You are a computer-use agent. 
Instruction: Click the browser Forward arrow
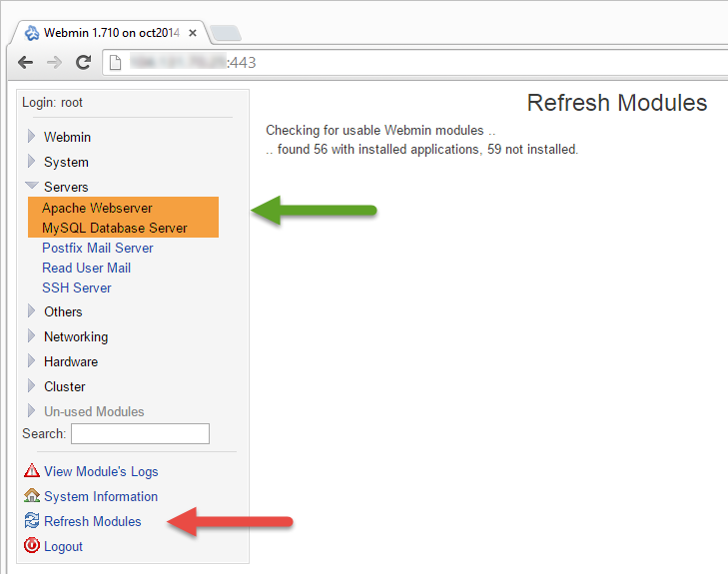click(x=54, y=62)
